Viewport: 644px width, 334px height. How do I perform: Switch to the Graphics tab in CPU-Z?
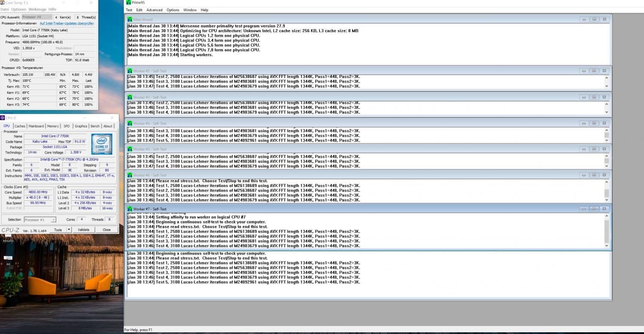pos(81,126)
